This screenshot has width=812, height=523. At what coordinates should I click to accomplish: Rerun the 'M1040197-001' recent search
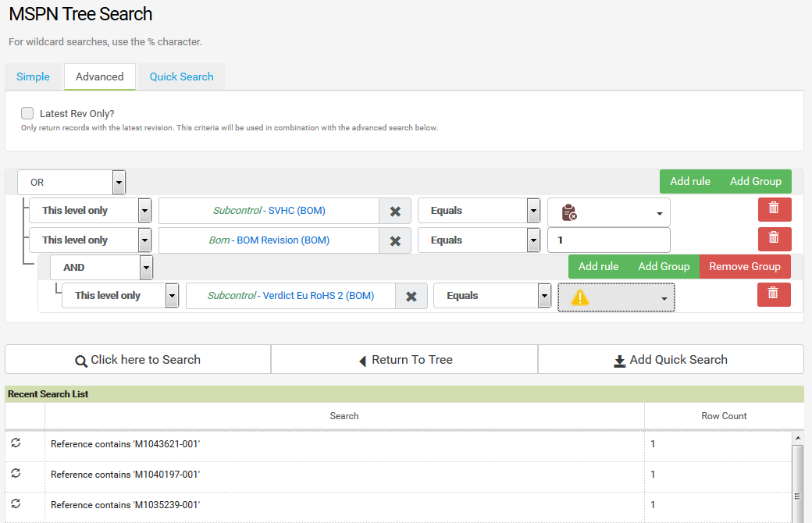tap(16, 474)
